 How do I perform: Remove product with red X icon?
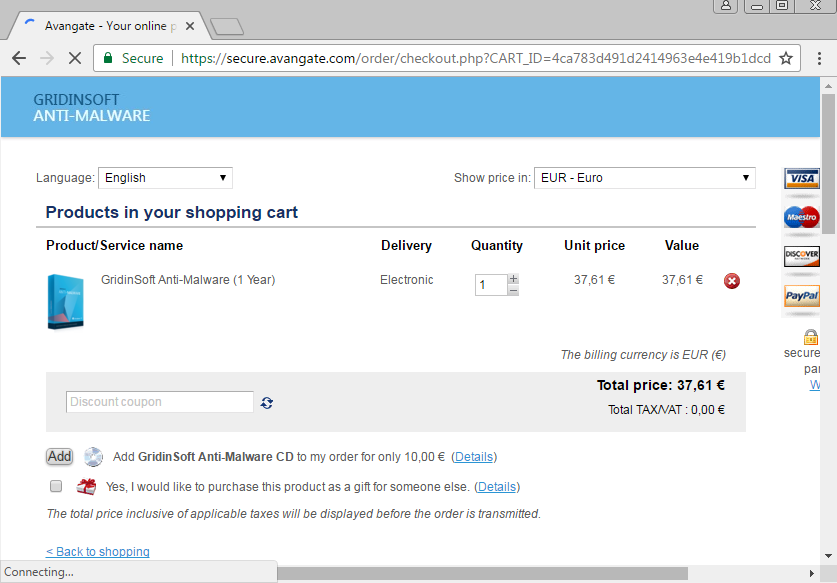[x=731, y=281]
